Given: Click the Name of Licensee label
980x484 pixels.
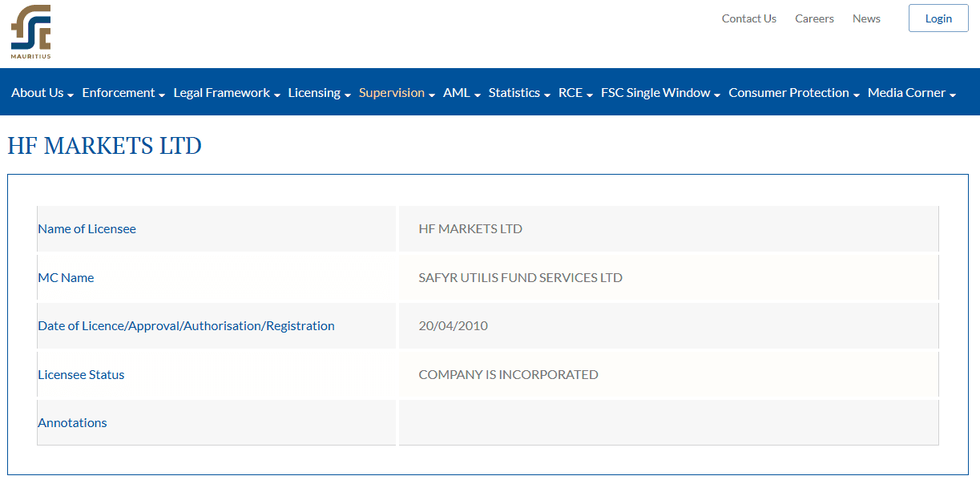Looking at the screenshot, I should [87, 229].
